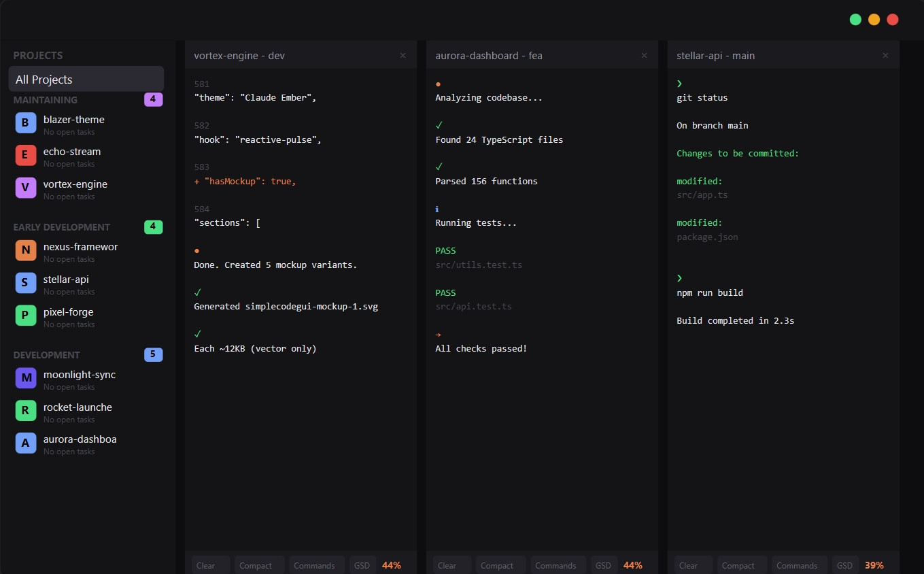The image size is (924, 574).
Task: Collapse the MAINTAINING section header
Action: (46, 100)
